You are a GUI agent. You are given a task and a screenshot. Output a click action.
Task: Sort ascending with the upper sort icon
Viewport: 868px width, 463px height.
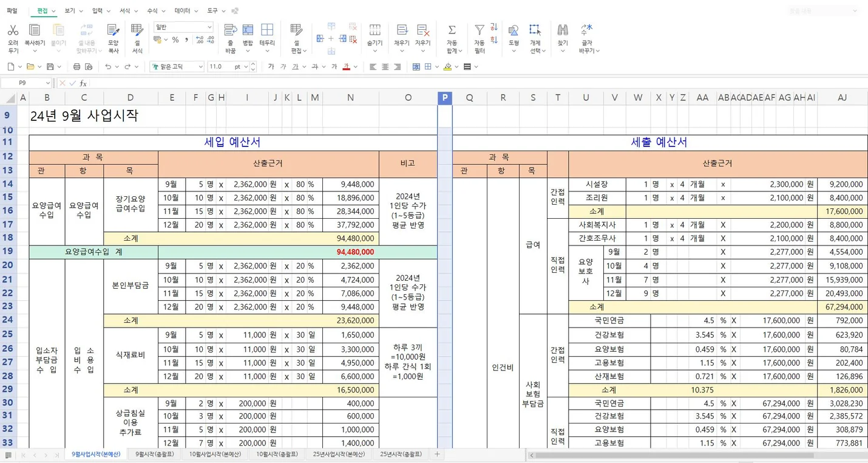pos(494,27)
